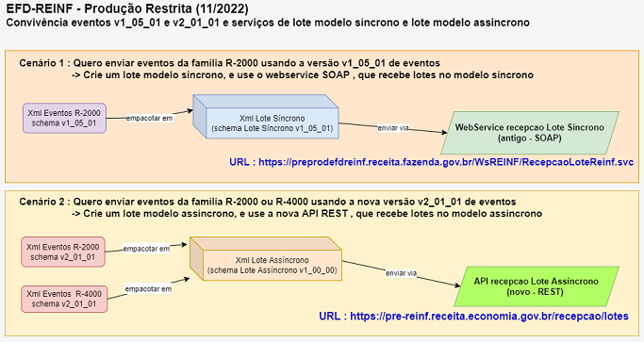Image resolution: width=644 pixels, height=342 pixels.
Task: Open the preprodefdreinf RecepcaoLoteReinf.svc URL
Action: (431, 162)
